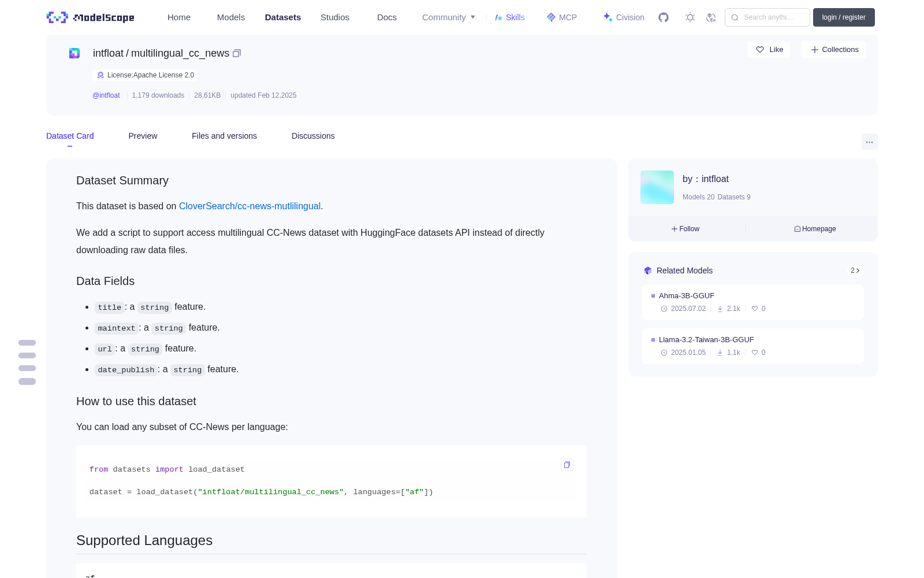
Task: Click the "1,179 downloads" text
Action: [158, 95]
